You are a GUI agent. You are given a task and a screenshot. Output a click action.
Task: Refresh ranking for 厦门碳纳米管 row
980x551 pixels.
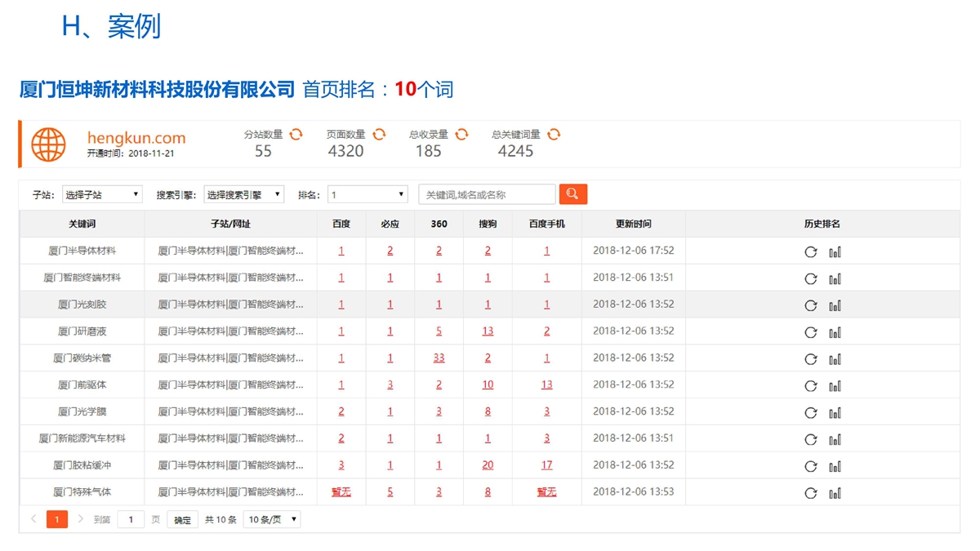tap(811, 359)
